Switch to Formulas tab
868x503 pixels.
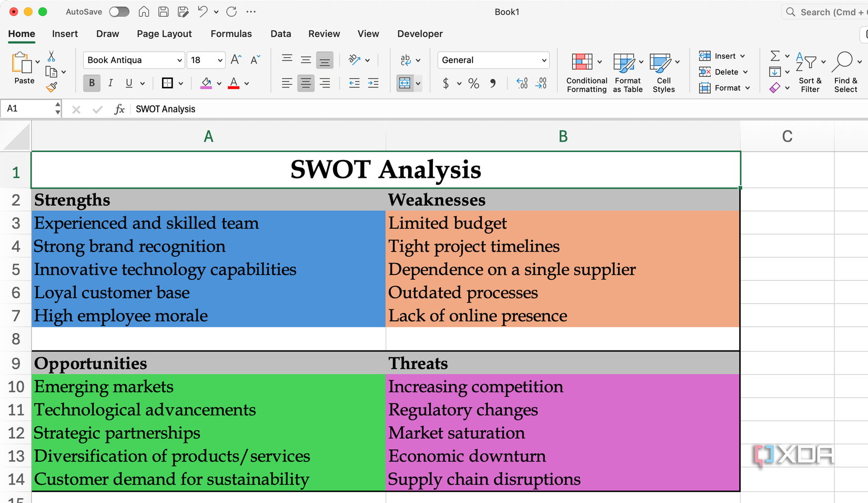(231, 34)
